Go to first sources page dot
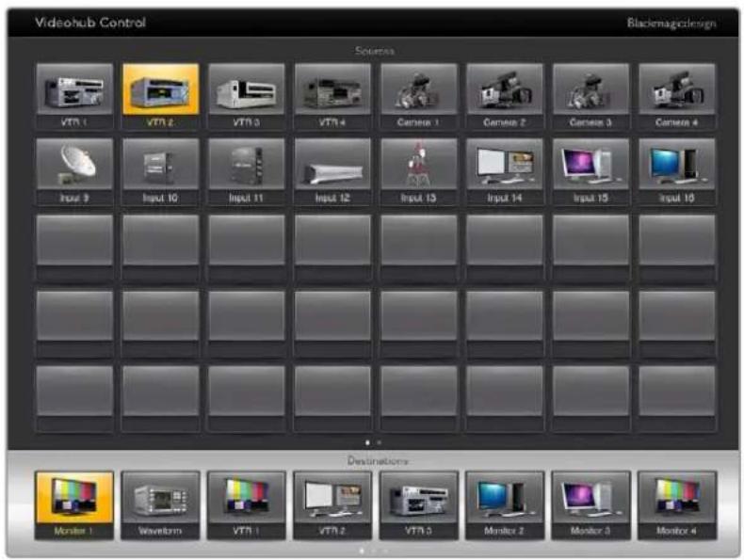The image size is (744, 560). [x=367, y=442]
